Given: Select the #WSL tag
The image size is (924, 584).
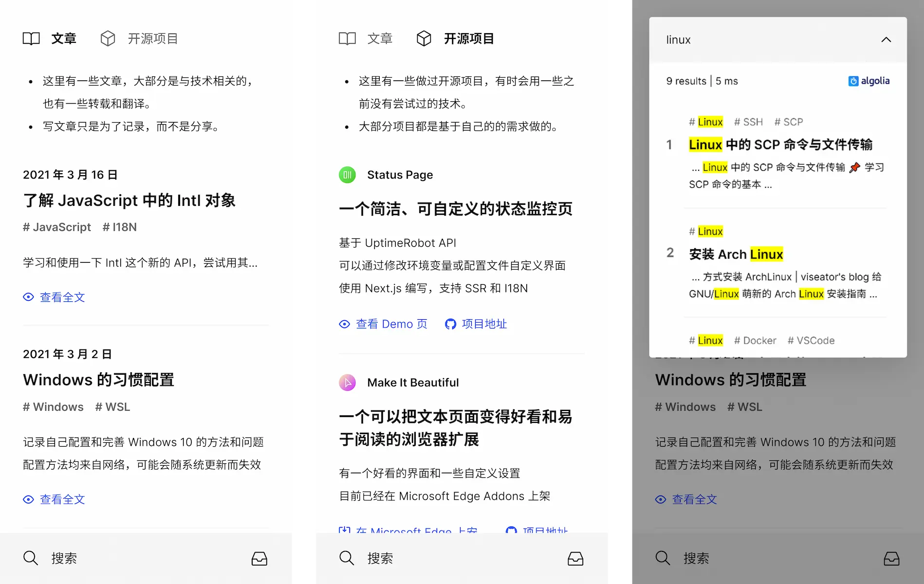Looking at the screenshot, I should click(112, 407).
